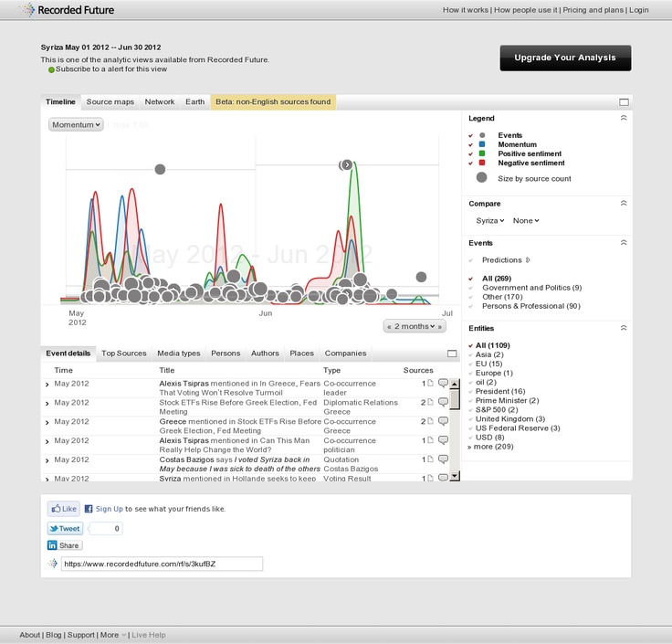Maximize the event details panel

point(452,354)
